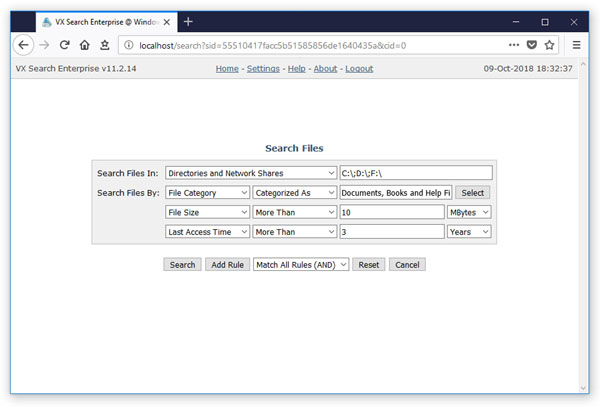Expand the Directories and Network Shares dropdown

[x=251, y=173]
